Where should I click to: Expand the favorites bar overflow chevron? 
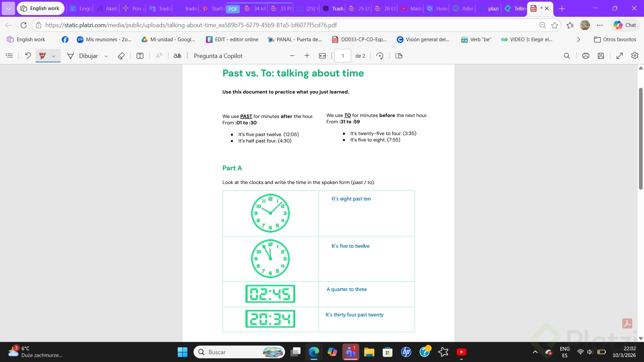click(x=578, y=40)
